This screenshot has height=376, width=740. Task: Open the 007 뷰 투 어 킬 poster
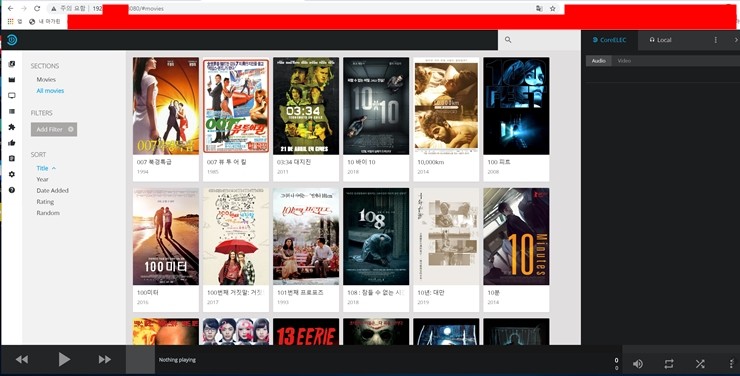tap(236, 106)
